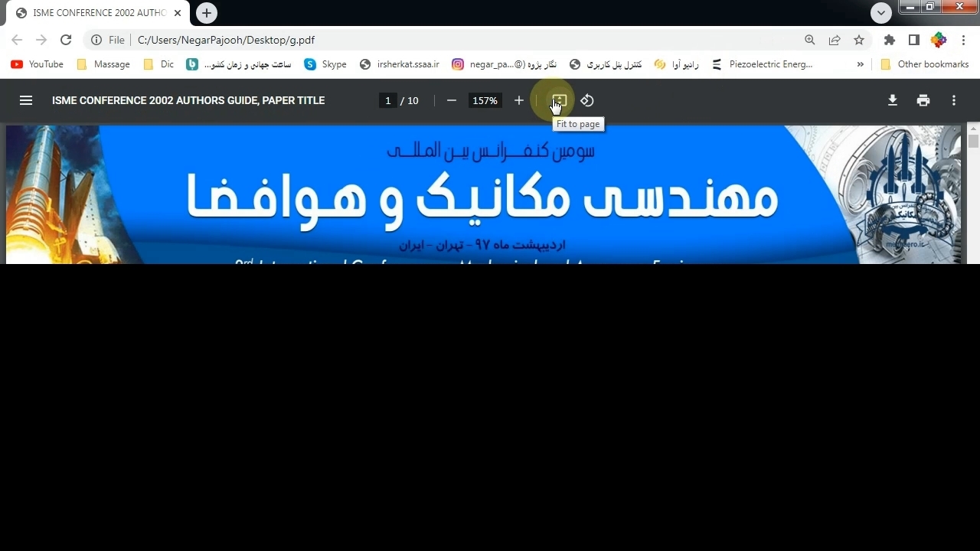The width and height of the screenshot is (980, 551).
Task: Click the page number input field
Action: point(388,100)
